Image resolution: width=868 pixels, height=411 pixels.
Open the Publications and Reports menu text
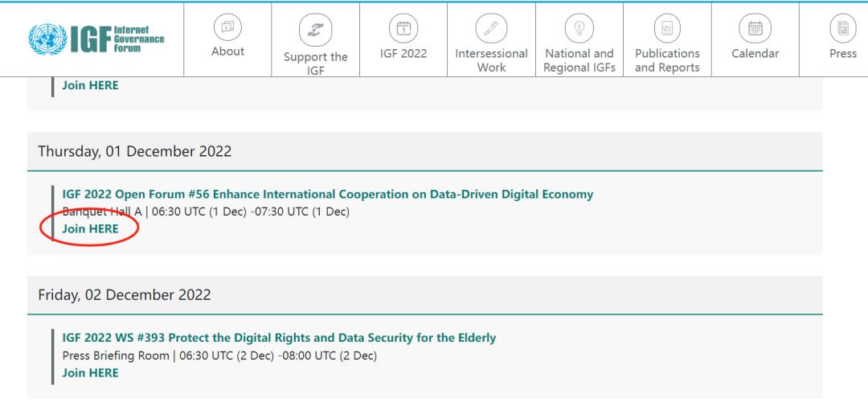pyautogui.click(x=667, y=60)
